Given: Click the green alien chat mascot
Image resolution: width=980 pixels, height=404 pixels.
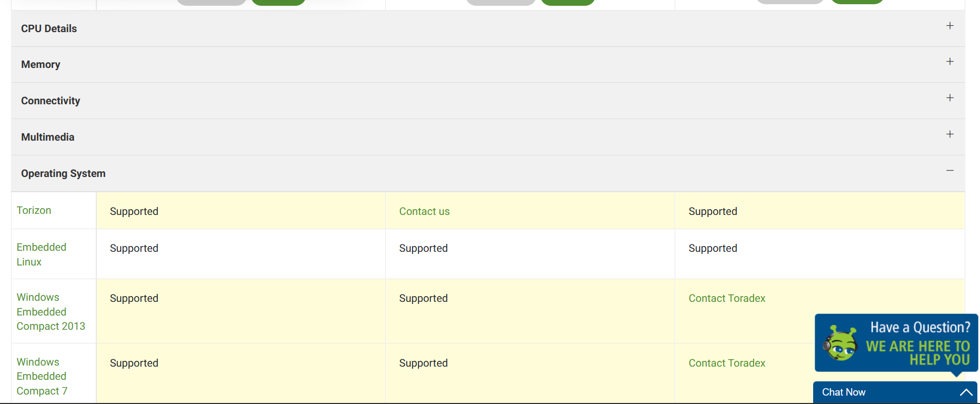Looking at the screenshot, I should (840, 343).
